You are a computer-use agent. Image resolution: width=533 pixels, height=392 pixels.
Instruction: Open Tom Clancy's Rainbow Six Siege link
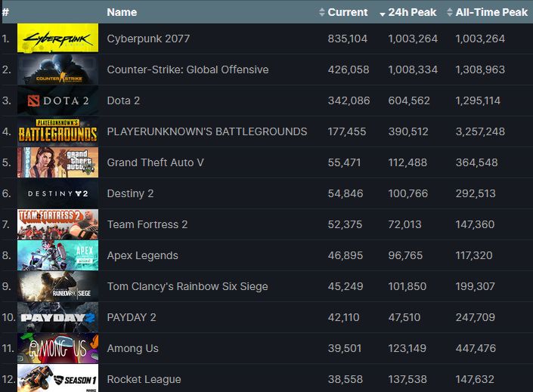pos(187,286)
